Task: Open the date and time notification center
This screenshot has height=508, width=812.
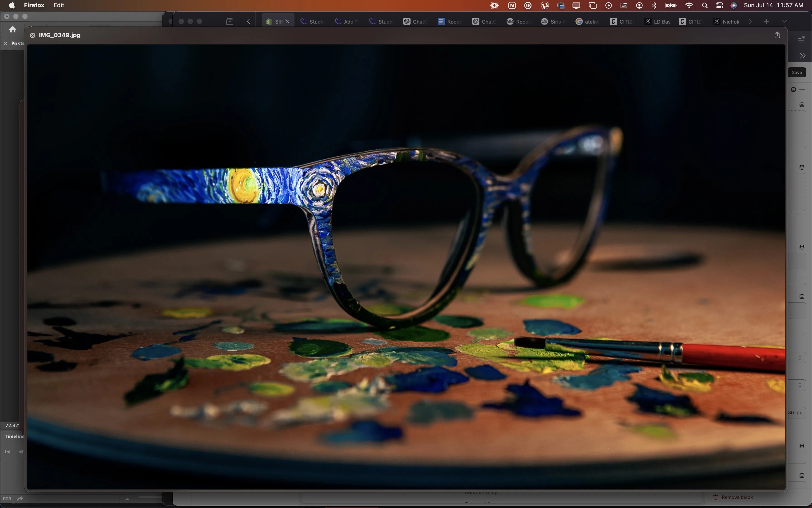Action: pos(773,5)
